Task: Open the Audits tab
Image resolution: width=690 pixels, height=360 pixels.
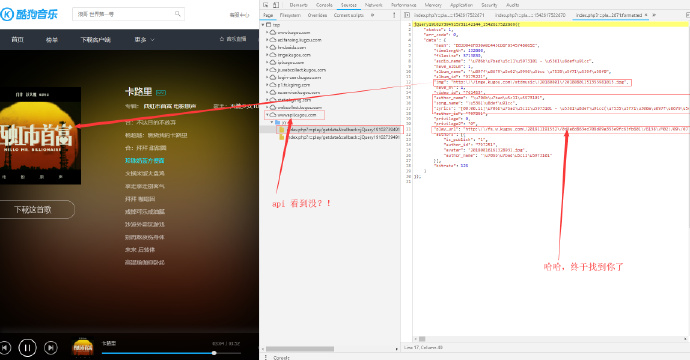Action: [x=512, y=5]
